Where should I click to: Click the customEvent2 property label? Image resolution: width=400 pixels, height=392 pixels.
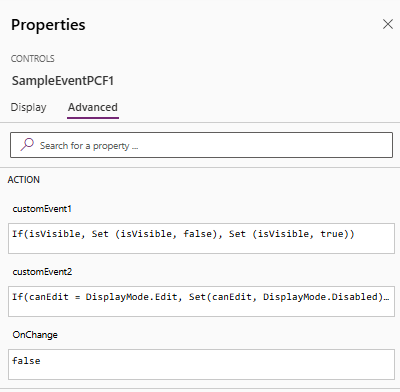click(42, 272)
